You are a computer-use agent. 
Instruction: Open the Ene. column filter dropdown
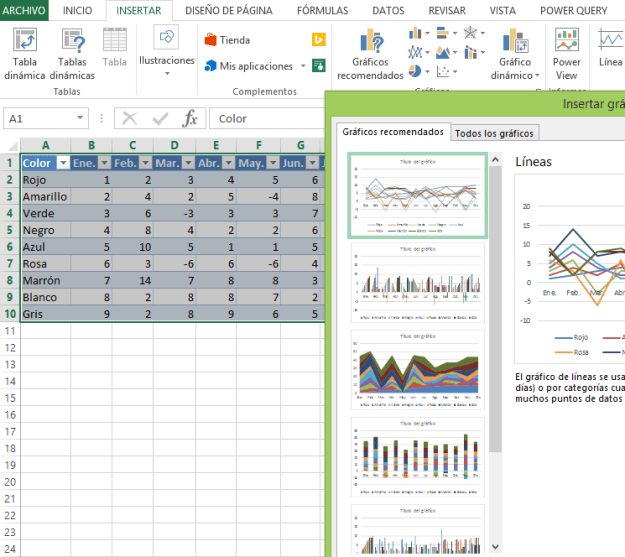click(x=102, y=163)
